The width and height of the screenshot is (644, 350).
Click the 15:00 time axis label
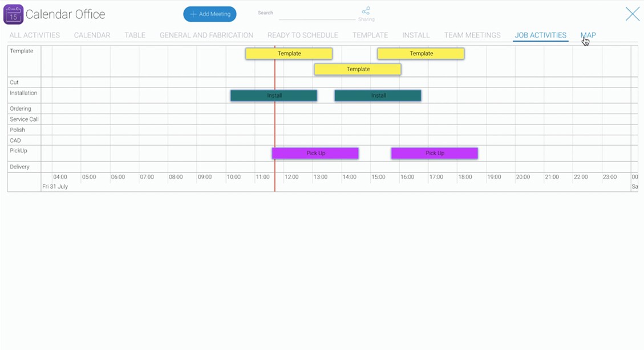(378, 177)
